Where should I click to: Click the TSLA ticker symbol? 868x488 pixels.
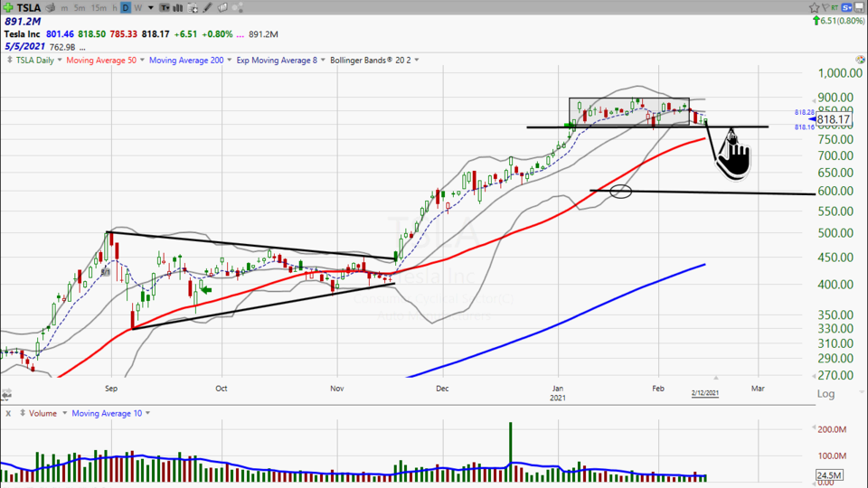[29, 8]
